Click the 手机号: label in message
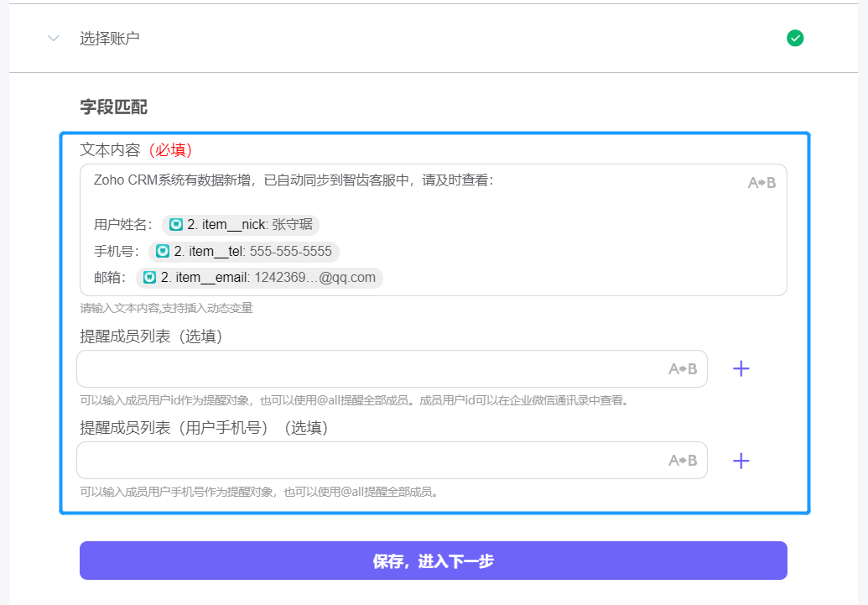 click(117, 251)
